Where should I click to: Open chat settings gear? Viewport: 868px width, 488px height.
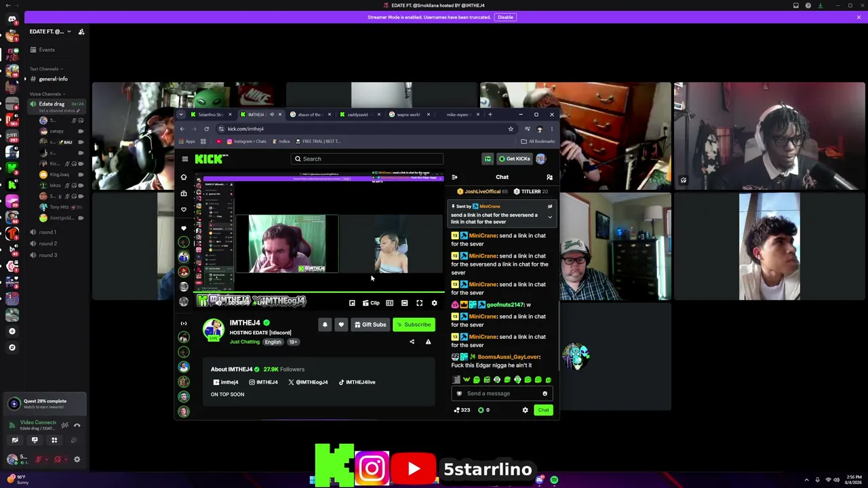point(525,410)
